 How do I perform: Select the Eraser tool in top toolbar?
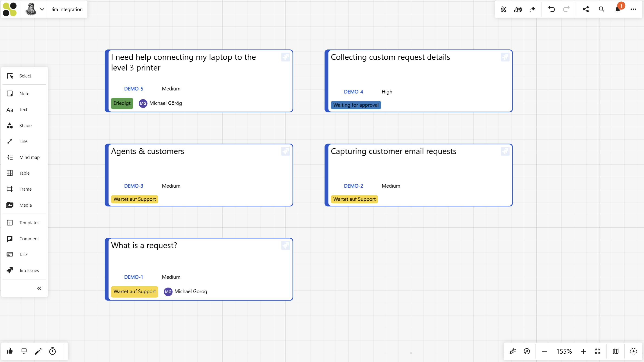[x=533, y=9]
